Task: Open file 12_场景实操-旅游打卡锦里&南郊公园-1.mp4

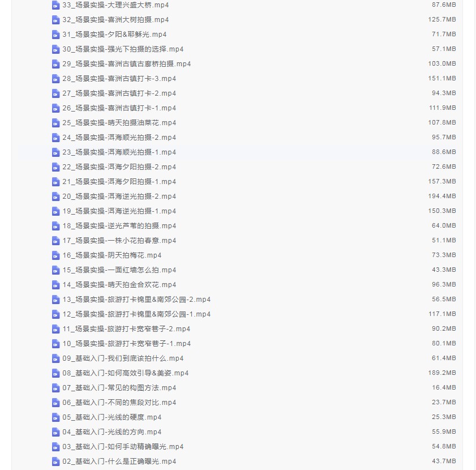Action: (136, 314)
